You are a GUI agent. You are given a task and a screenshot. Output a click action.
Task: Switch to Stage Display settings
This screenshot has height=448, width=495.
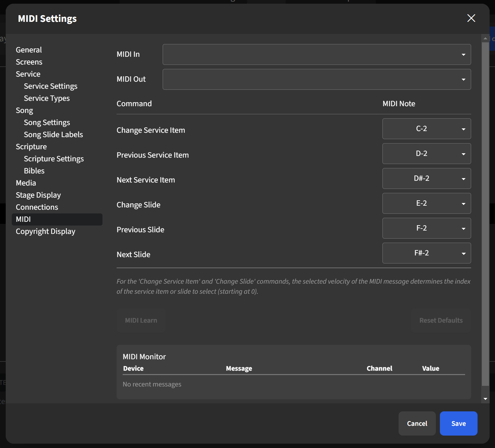[x=38, y=195]
